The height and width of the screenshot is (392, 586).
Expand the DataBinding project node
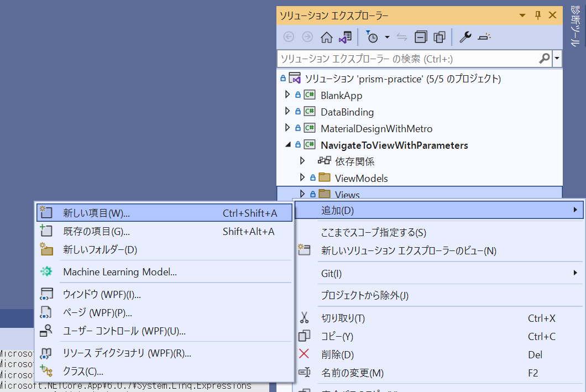click(287, 111)
